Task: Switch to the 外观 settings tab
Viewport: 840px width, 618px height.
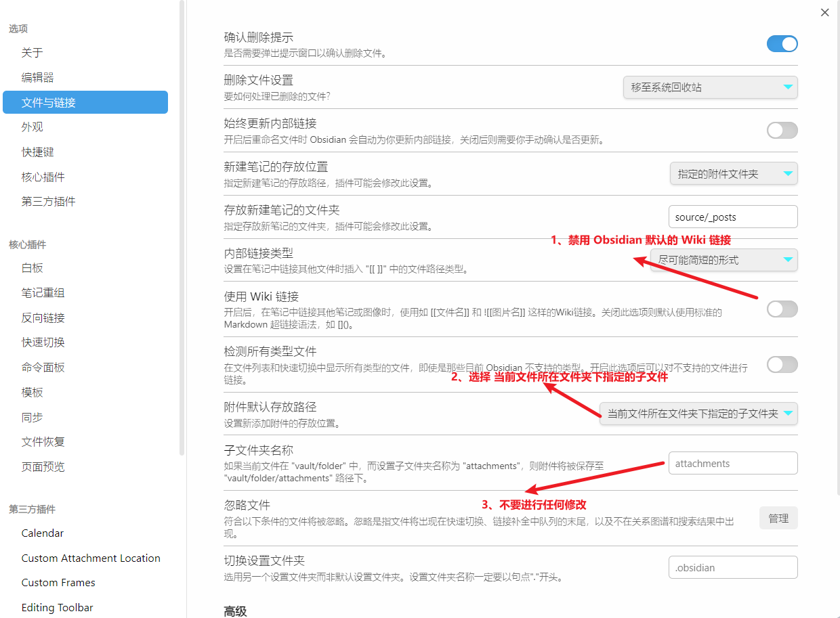Action: tap(33, 127)
